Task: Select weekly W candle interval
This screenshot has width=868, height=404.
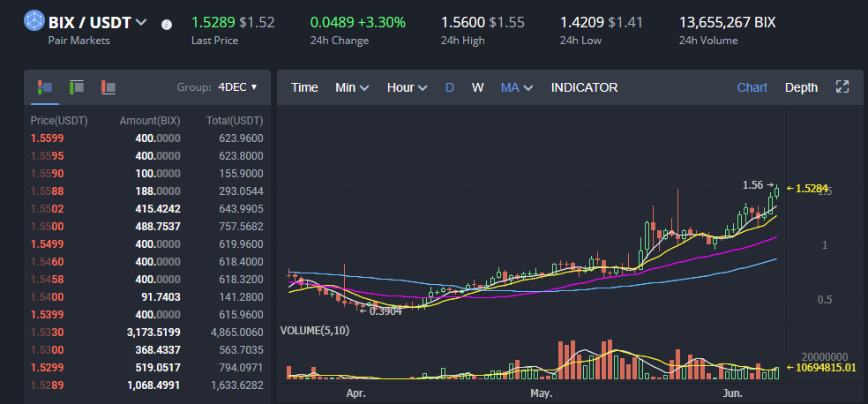Action: point(477,87)
